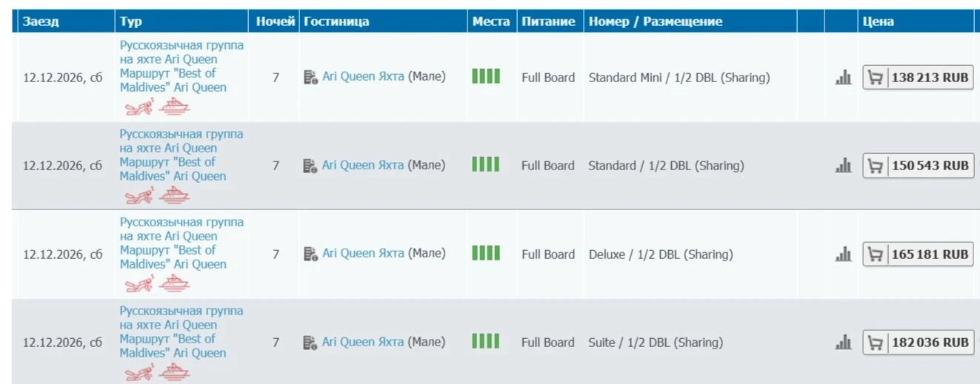
Task: Click the Гостиница column header
Action: point(336,21)
